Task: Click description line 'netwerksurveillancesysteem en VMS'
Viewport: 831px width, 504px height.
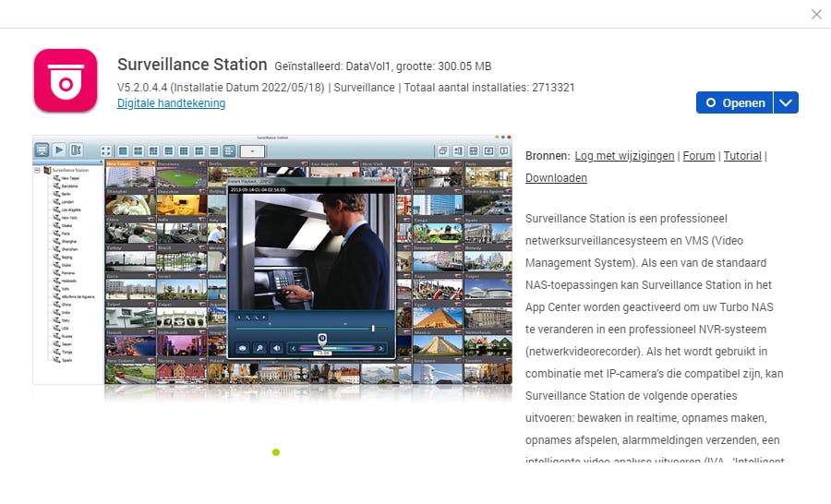Action: [x=617, y=241]
